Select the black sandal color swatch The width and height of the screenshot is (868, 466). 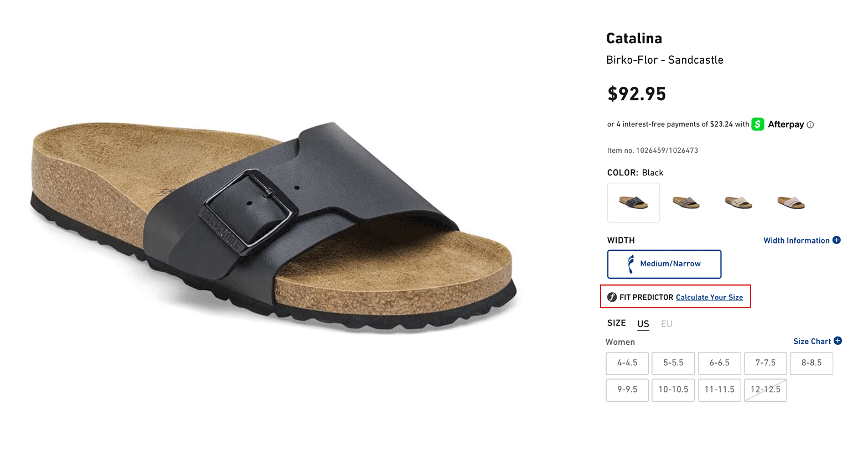pyautogui.click(x=633, y=203)
